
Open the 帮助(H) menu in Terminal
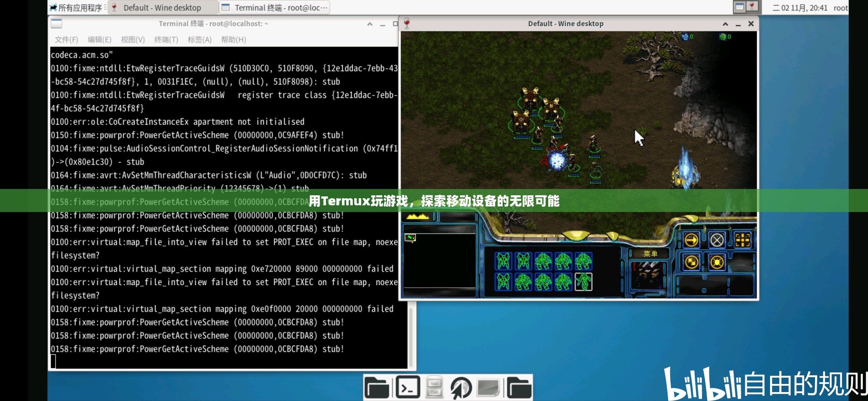pos(233,40)
